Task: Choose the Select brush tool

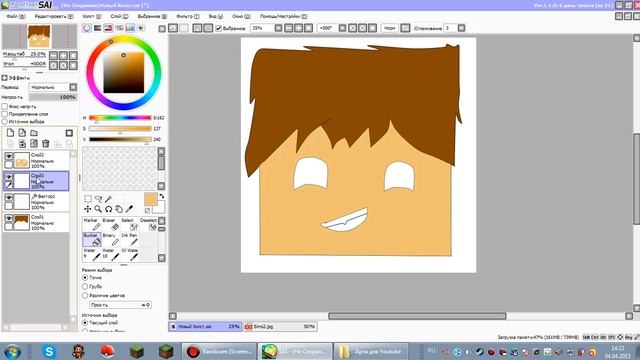Action: [x=129, y=224]
